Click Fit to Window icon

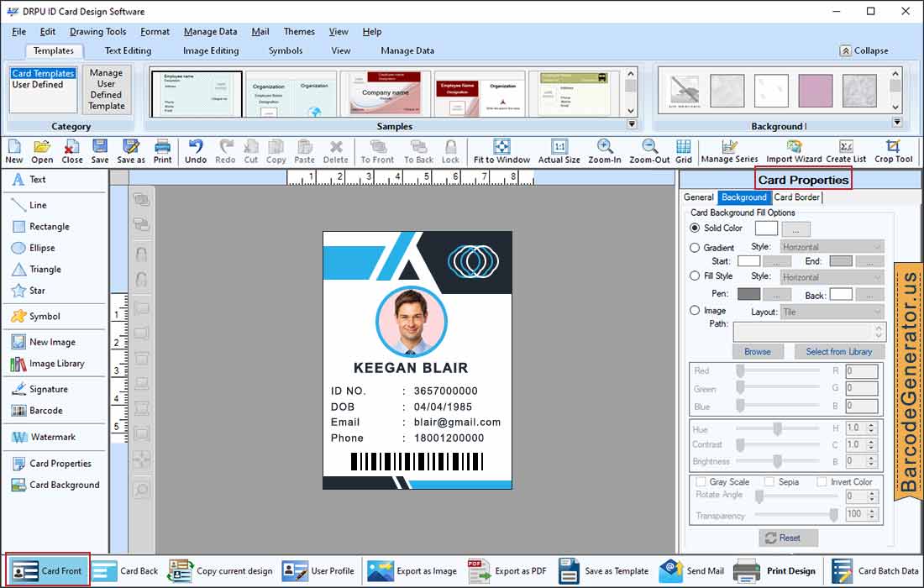click(501, 151)
